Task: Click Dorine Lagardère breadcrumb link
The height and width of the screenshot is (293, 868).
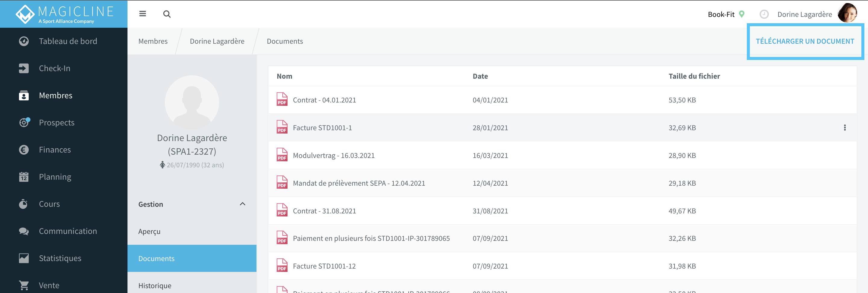Action: click(x=217, y=41)
